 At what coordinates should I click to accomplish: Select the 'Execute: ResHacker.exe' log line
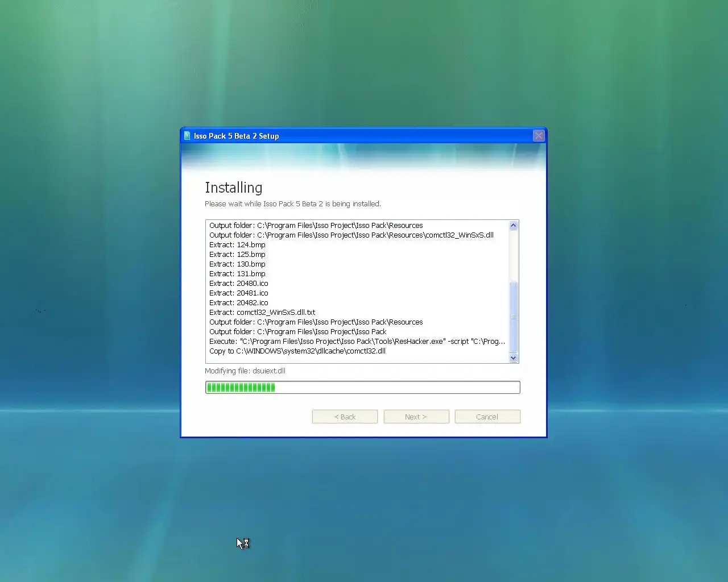[357, 342]
